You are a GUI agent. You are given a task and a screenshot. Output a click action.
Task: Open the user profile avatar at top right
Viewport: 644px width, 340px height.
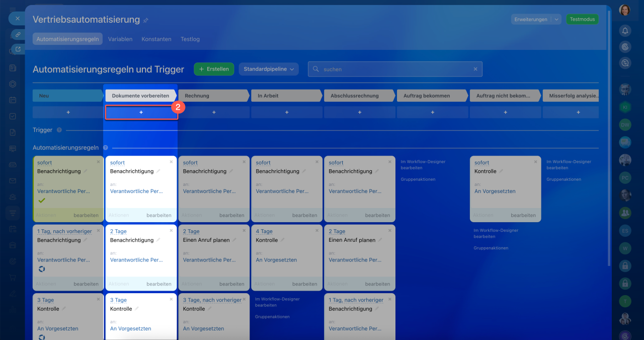point(625,10)
